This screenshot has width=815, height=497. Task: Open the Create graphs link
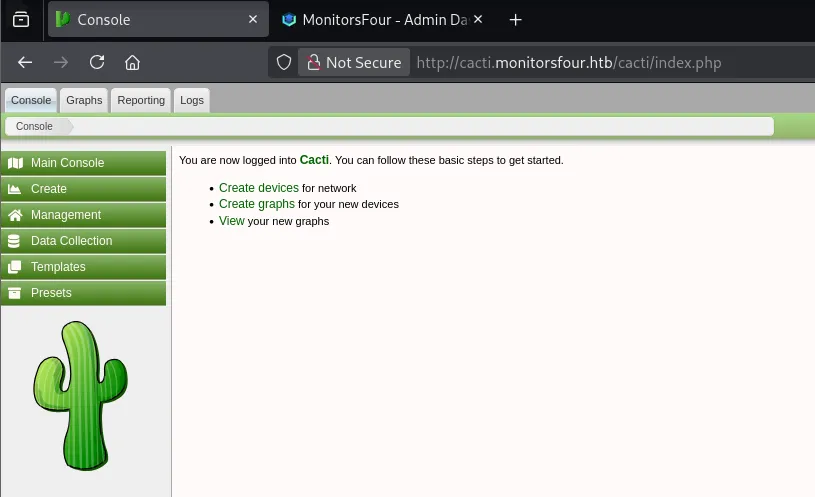[257, 204]
